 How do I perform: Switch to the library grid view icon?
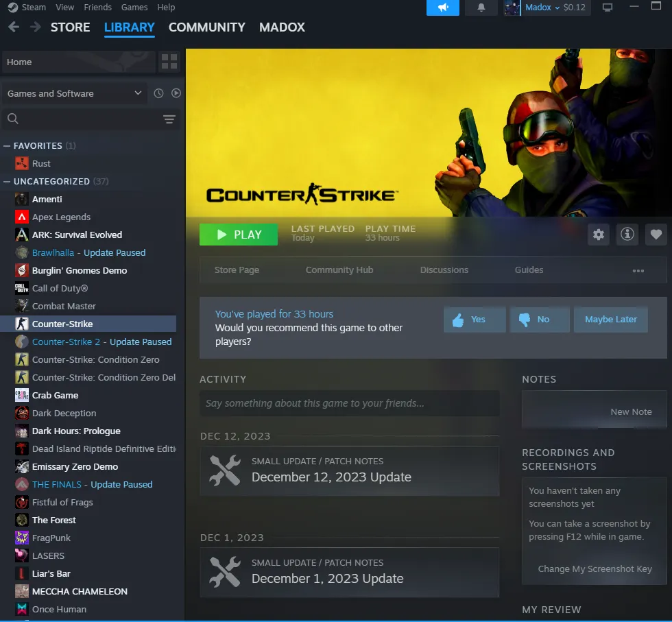tap(169, 62)
